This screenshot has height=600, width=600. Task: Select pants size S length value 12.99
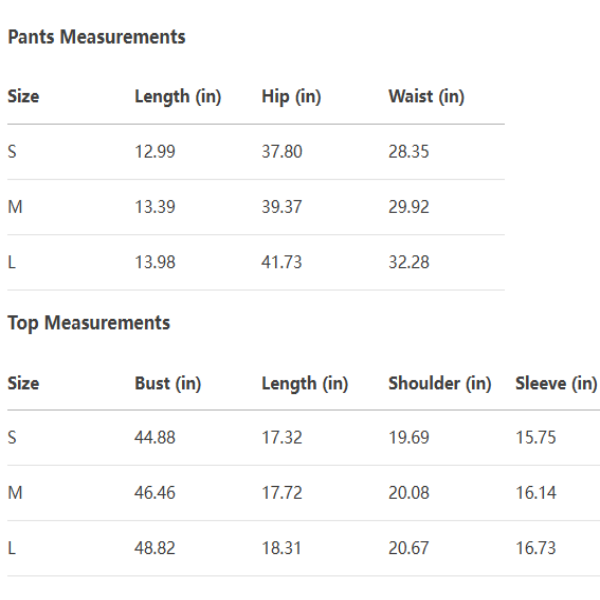(x=155, y=152)
